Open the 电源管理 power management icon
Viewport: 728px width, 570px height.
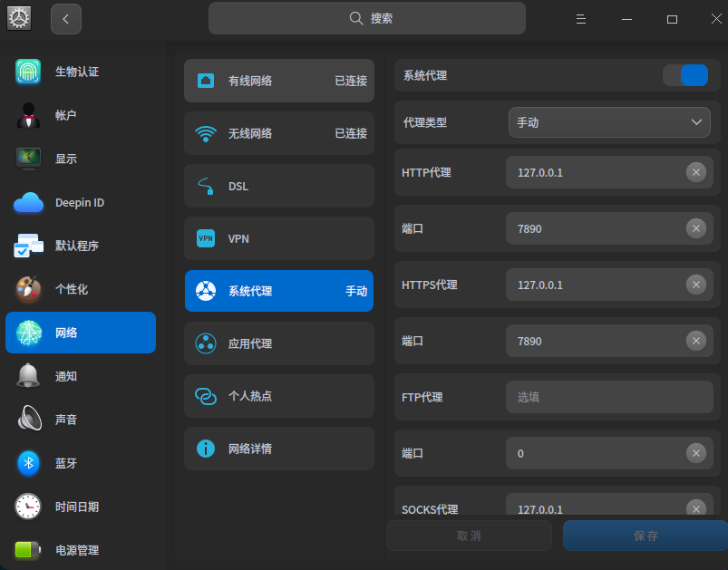tap(27, 550)
